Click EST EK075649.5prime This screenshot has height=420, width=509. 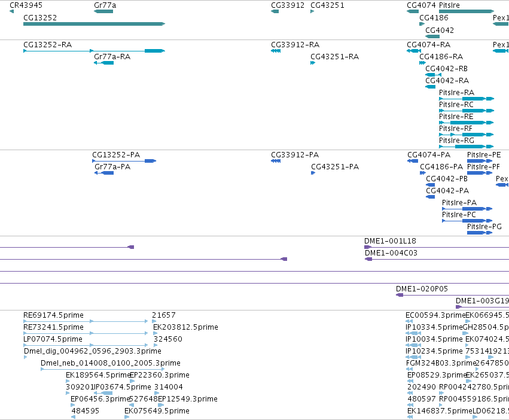[x=127, y=418]
